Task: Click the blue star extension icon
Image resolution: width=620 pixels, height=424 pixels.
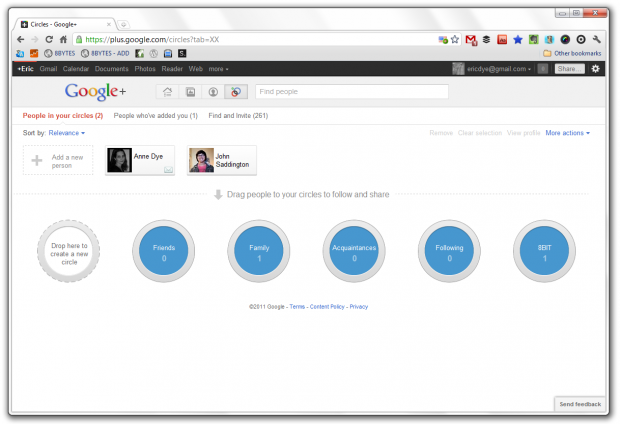Action: tap(518, 39)
